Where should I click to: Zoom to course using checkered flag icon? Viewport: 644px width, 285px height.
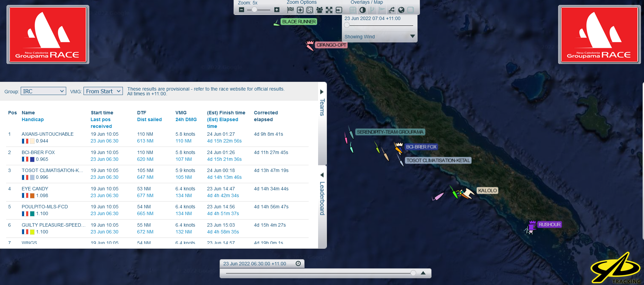(290, 10)
